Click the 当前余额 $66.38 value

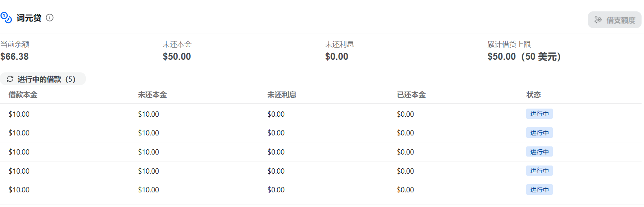point(15,57)
